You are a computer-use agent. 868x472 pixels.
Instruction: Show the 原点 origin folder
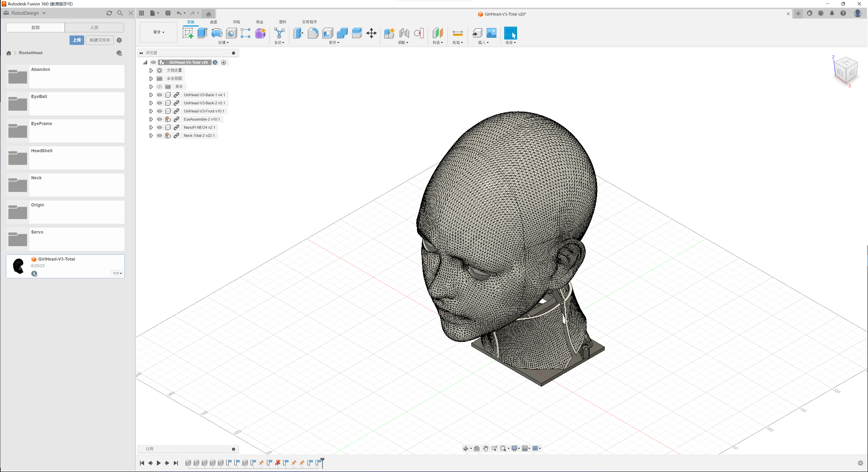pyautogui.click(x=159, y=87)
